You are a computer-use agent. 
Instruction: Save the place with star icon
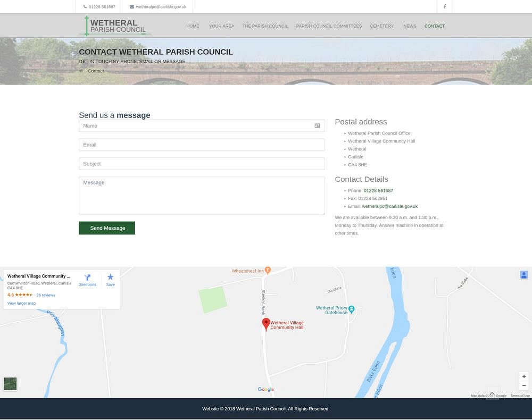click(110, 278)
